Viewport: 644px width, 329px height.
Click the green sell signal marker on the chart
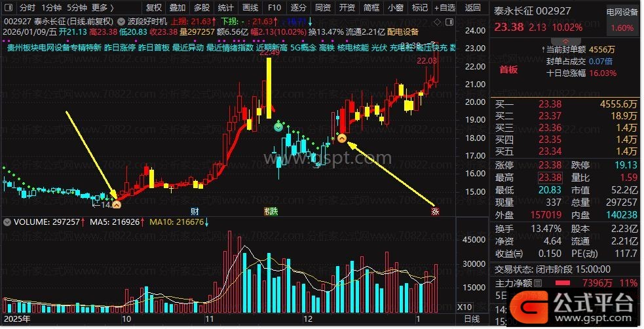[x=279, y=128]
